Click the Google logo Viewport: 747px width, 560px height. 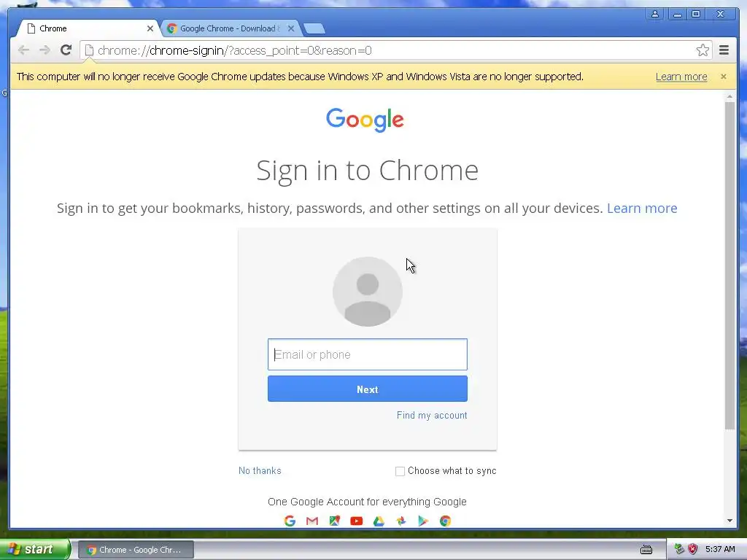[365, 120]
